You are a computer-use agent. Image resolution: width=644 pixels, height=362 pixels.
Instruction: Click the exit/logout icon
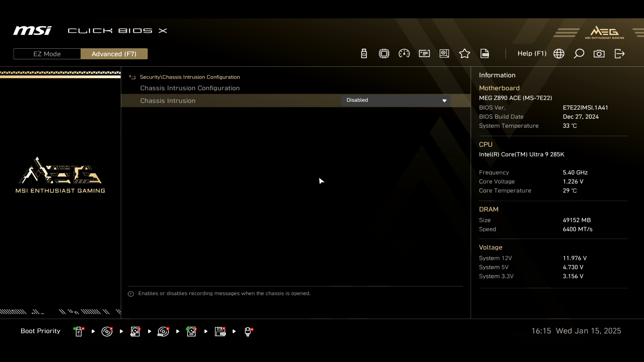tap(620, 54)
